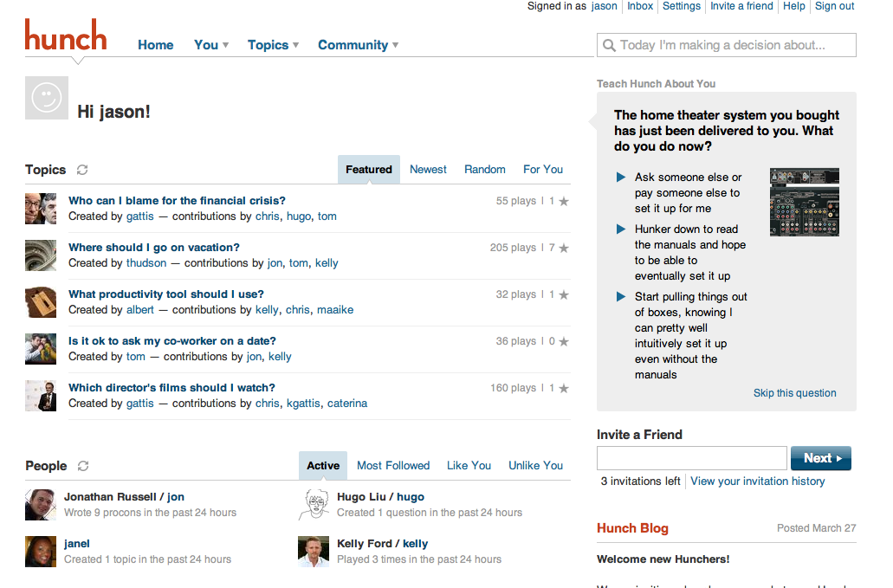893x588 pixels.
Task: Click janel's profile photo
Action: pos(41,551)
